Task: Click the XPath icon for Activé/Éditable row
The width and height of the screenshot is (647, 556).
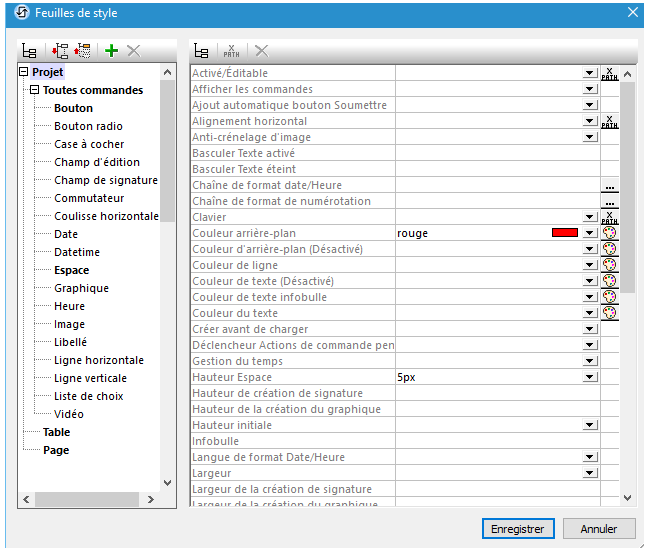Action: click(609, 73)
